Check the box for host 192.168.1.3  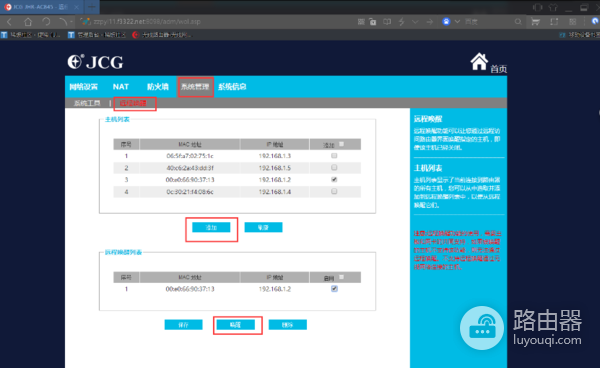[334, 156]
